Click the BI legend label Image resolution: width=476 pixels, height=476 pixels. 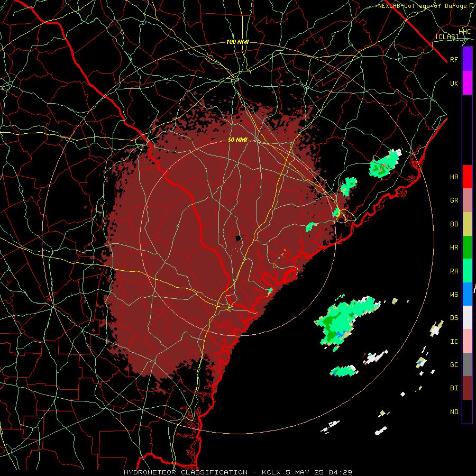tap(454, 388)
